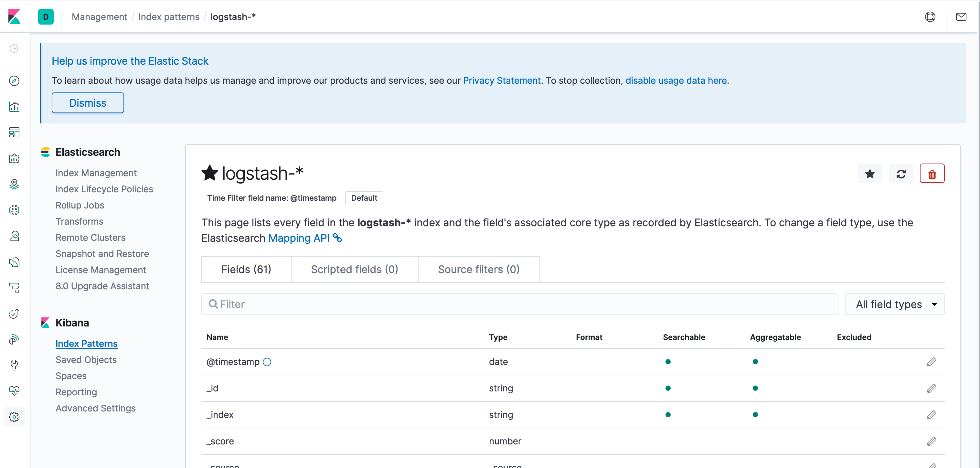Open Recently viewed clock icon
The width and height of the screenshot is (980, 468).
(14, 48)
